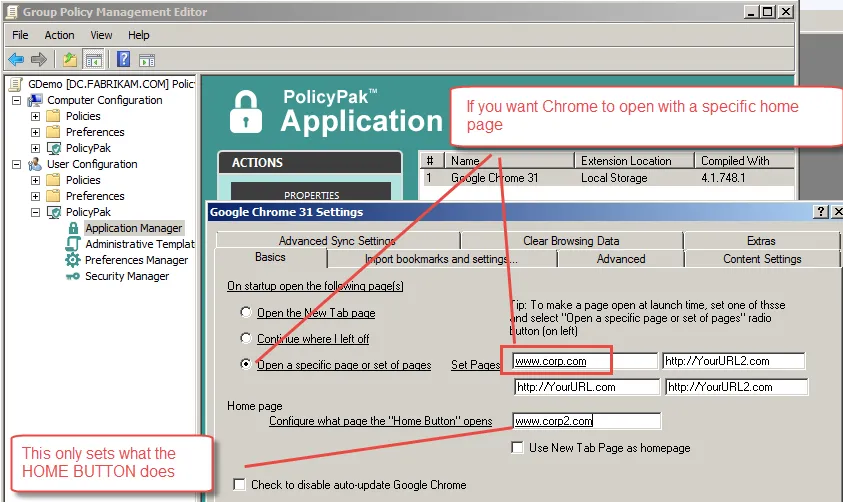This screenshot has width=843, height=502.
Task: Collapse the PolicyPak node under User Configuration
Action: [x=35, y=212]
